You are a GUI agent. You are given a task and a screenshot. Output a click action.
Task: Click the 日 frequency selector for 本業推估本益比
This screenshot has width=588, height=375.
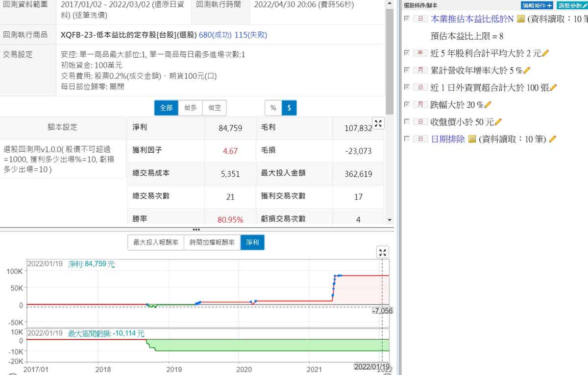(x=420, y=19)
